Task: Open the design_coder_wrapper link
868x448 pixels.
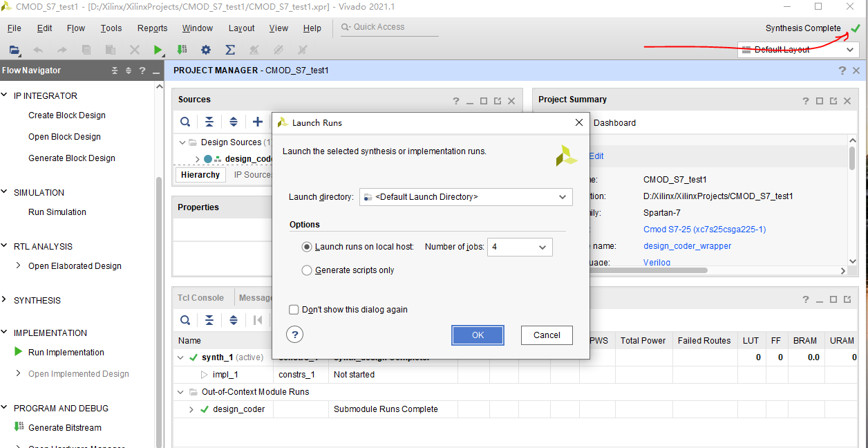Action: pos(687,246)
